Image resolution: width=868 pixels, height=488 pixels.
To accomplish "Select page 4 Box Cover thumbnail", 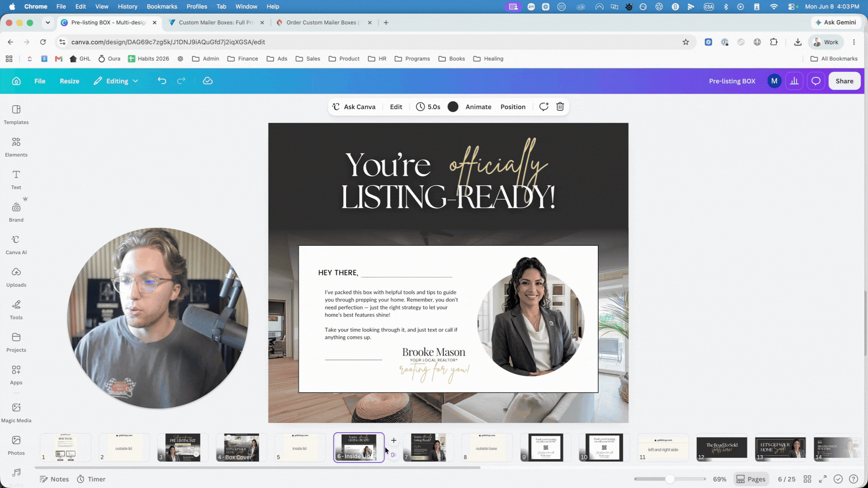I will coord(241,447).
